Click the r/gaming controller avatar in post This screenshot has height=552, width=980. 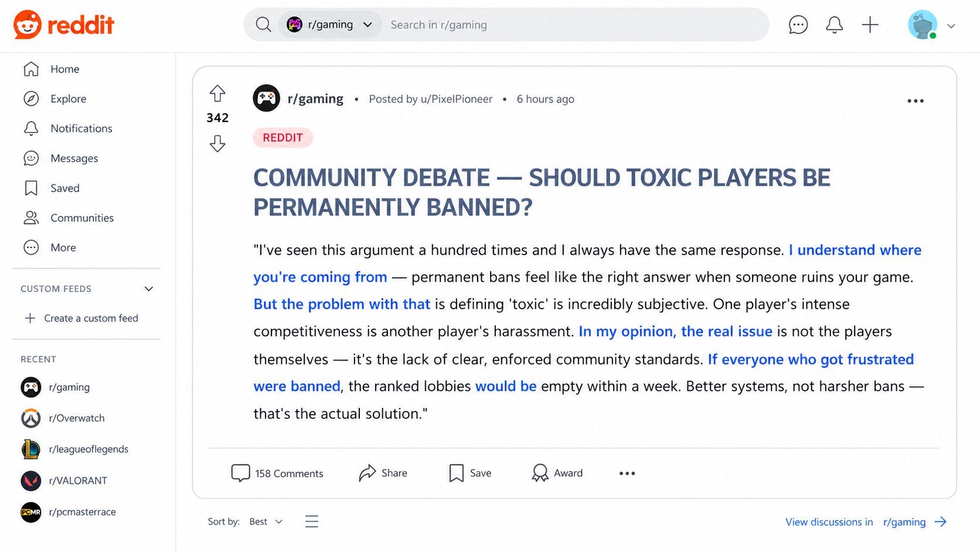click(x=266, y=99)
